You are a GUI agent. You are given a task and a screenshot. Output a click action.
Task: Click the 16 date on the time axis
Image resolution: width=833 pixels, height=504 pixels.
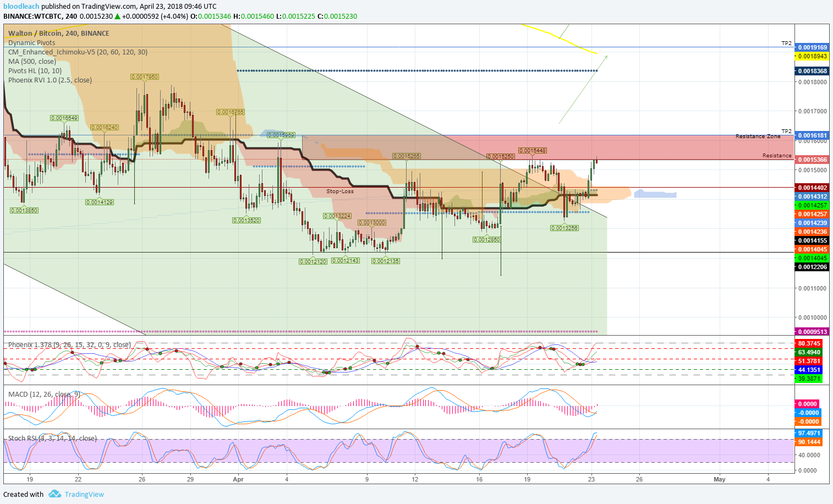(x=479, y=479)
